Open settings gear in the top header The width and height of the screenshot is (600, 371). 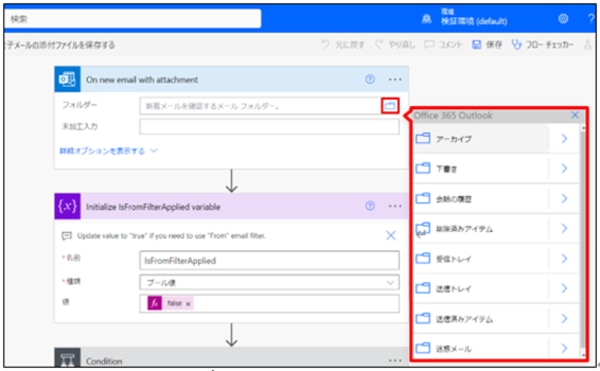563,18
